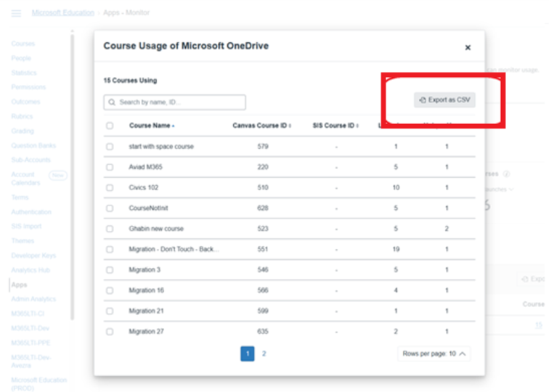
Task: Click the 15 Courses Using label
Action: (130, 81)
